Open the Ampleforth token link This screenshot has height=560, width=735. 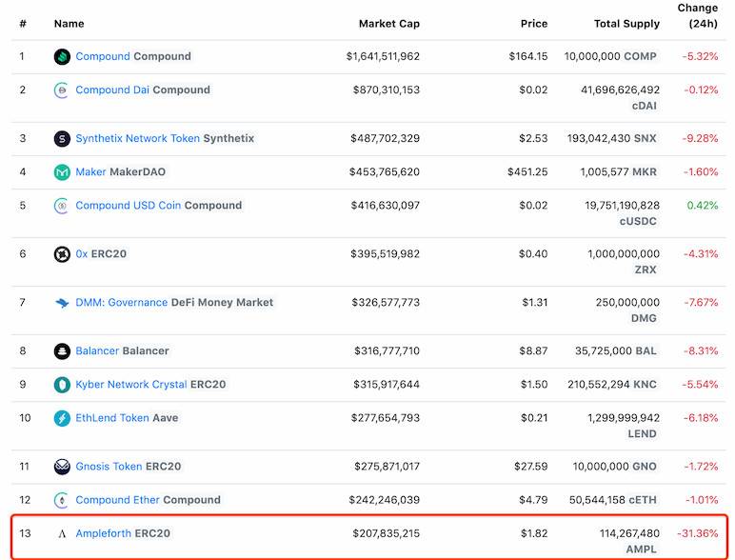click(106, 533)
